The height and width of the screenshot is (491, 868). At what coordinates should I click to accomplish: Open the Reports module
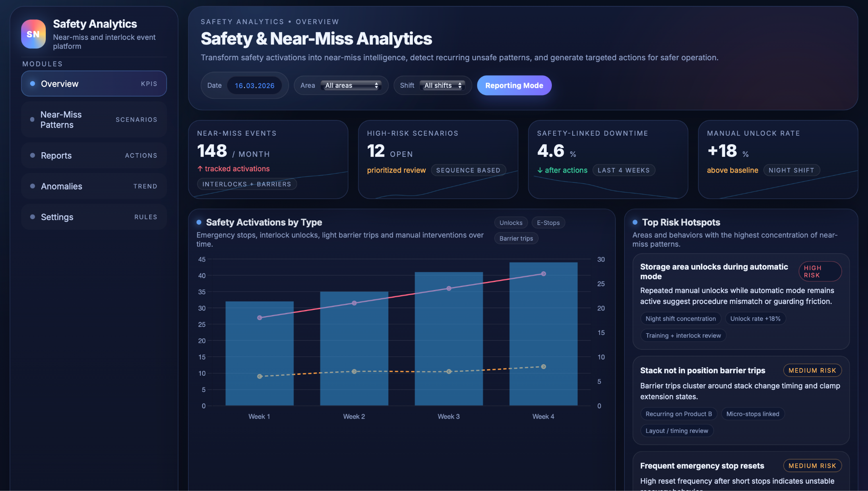[x=94, y=156]
